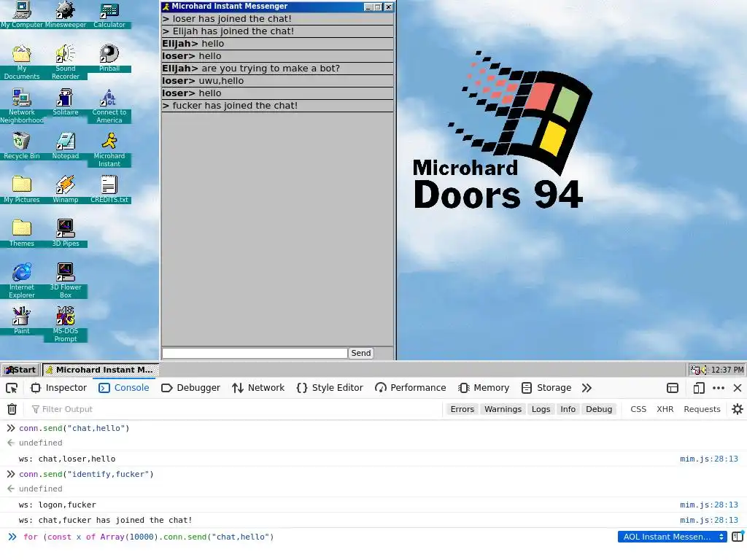Viewport: 747px width, 560px height.
Task: Clear console output with the trash icon
Action: (x=12, y=409)
